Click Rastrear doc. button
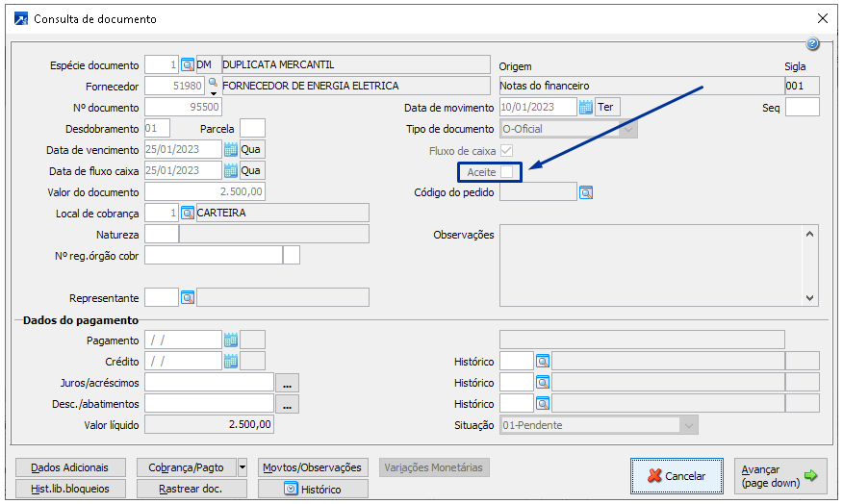The image size is (843, 504). [192, 489]
